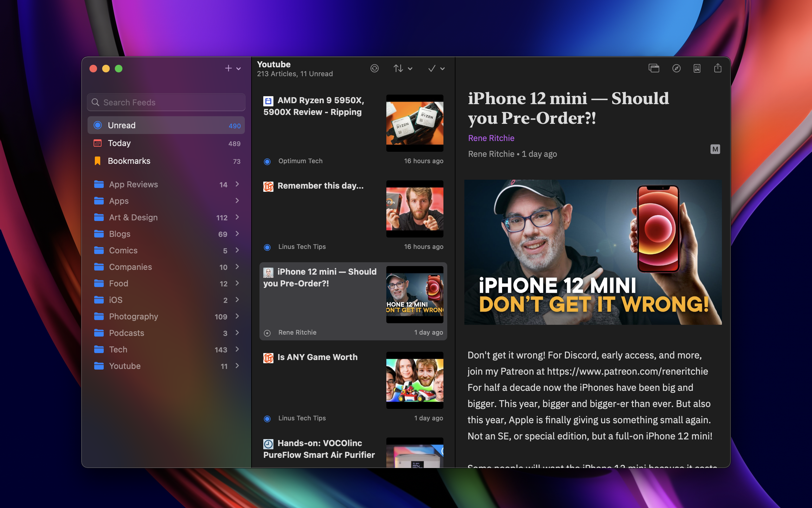812x508 pixels.
Task: Click the Photography folder icon
Action: click(x=99, y=316)
